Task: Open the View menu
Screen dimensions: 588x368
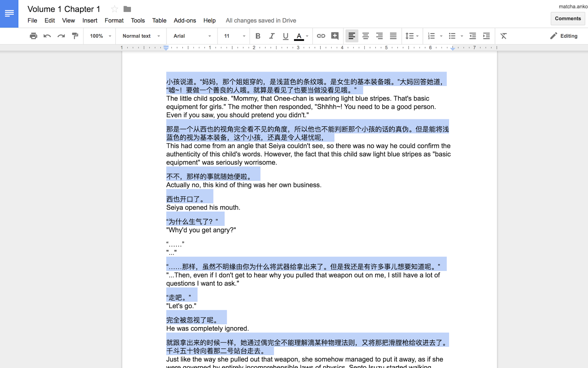Action: (68, 20)
